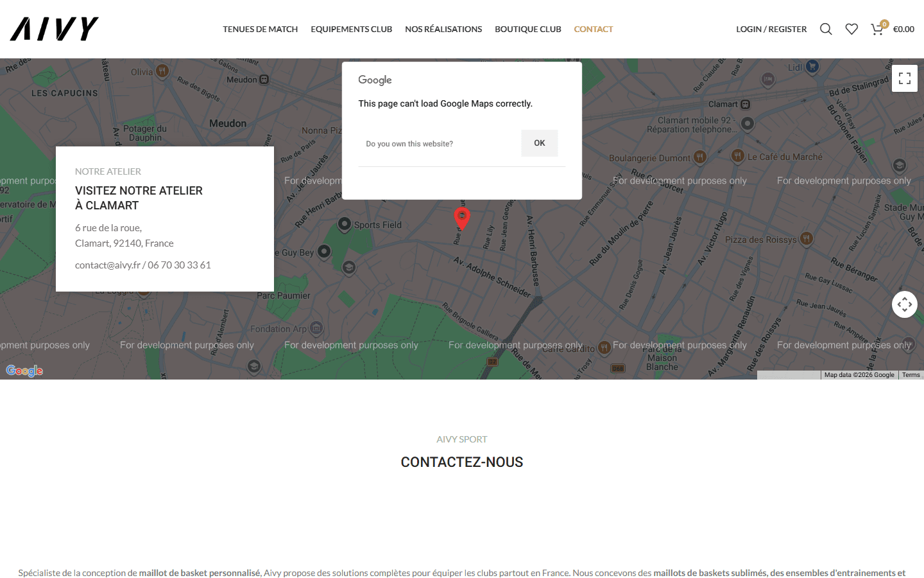The height and width of the screenshot is (578, 924).
Task: Dismiss the Google Maps error with OK
Action: (540, 143)
